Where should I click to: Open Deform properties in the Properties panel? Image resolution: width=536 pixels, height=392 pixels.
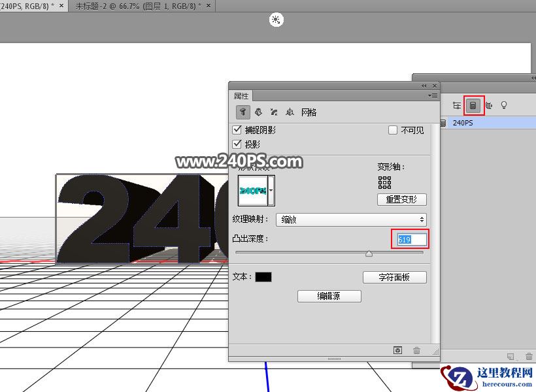(259, 112)
